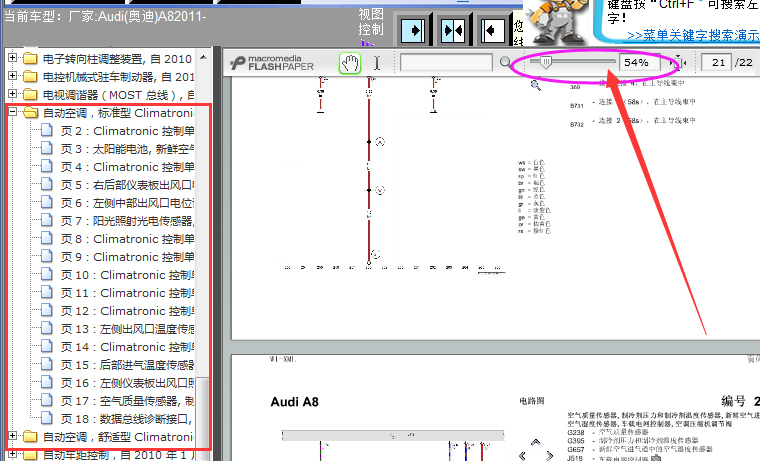
Task: Open page 页 18 : 数据总线诊断接口
Action: coord(127,419)
